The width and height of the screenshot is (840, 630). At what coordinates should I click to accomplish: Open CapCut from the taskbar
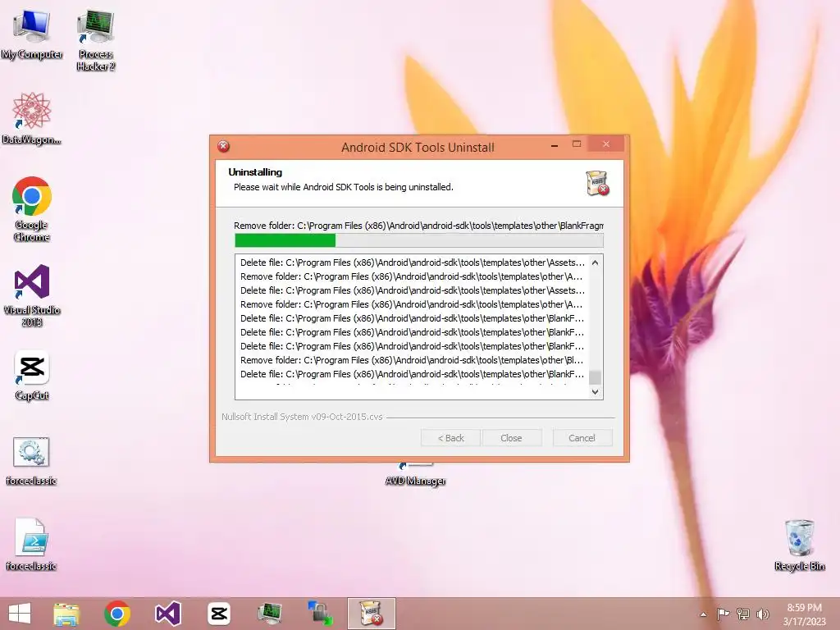218,614
